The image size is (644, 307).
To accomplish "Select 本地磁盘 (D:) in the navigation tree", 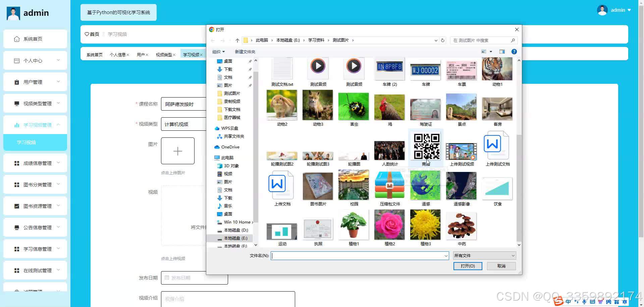I will coord(236,230).
